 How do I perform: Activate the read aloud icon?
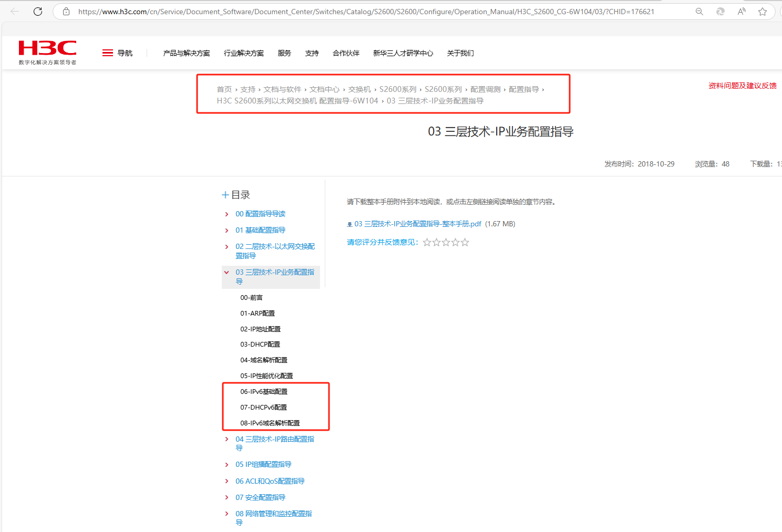pos(742,12)
